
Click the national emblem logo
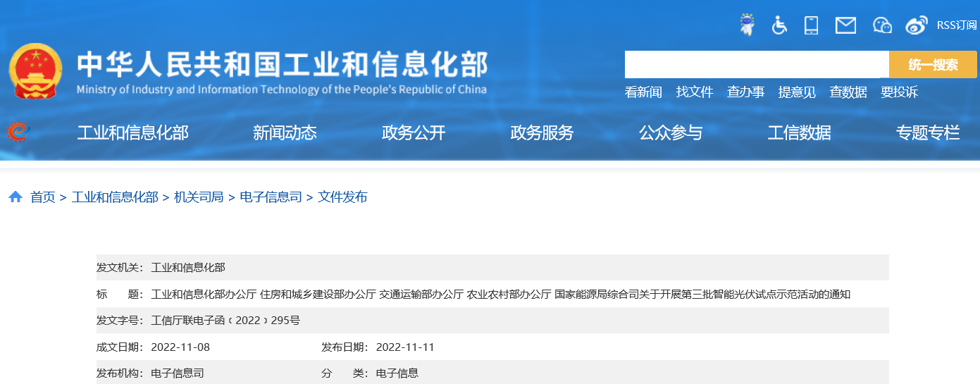pos(35,71)
